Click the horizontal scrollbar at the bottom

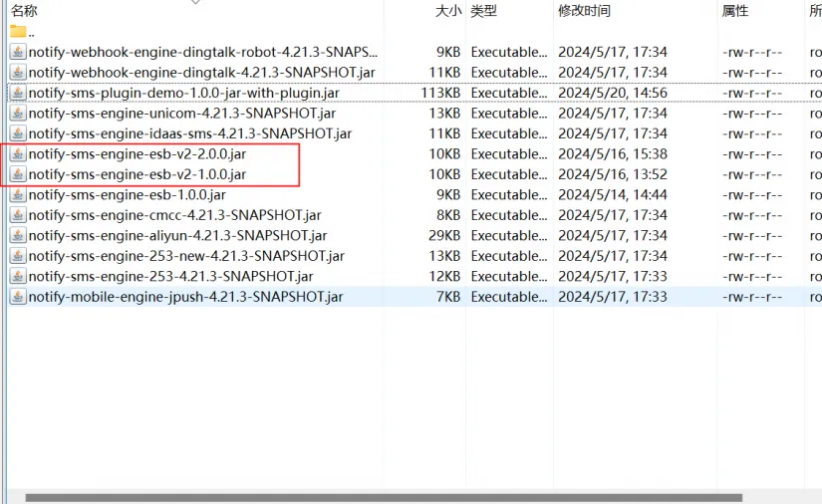pyautogui.click(x=384, y=497)
